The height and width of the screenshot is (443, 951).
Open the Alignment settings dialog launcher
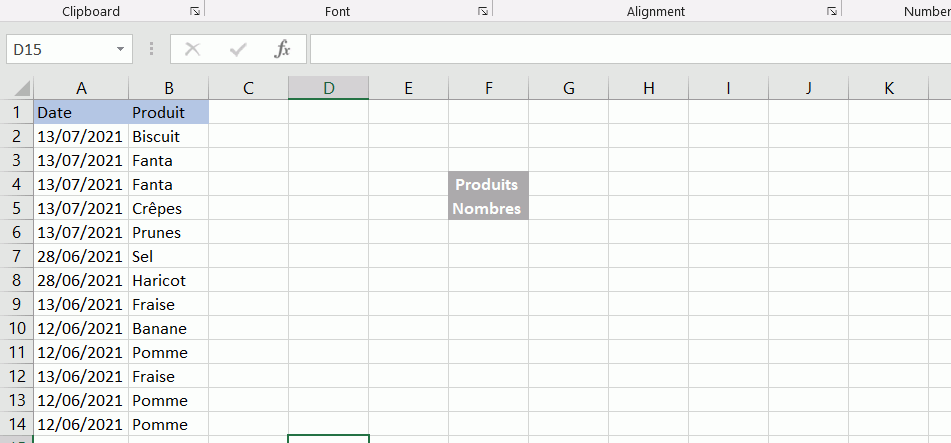tap(831, 12)
